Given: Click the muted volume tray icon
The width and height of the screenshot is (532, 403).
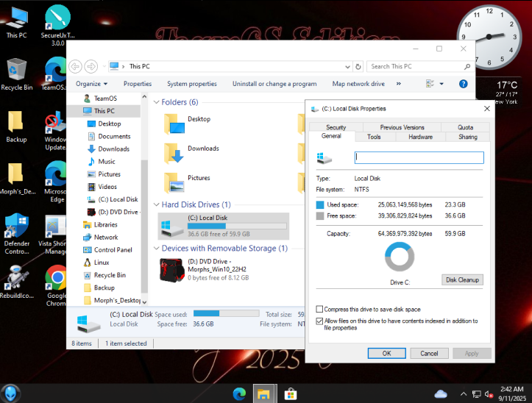Looking at the screenshot, I should pyautogui.click(x=489, y=394).
